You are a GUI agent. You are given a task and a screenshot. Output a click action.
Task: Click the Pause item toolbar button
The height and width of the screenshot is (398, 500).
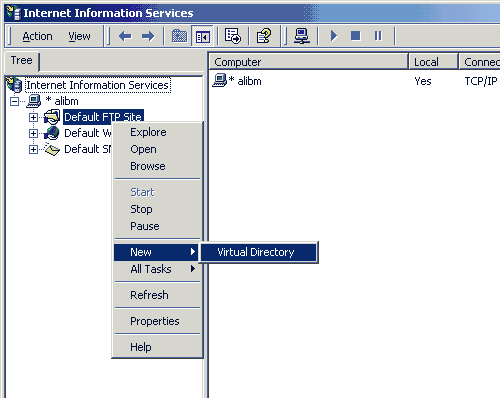(x=378, y=35)
